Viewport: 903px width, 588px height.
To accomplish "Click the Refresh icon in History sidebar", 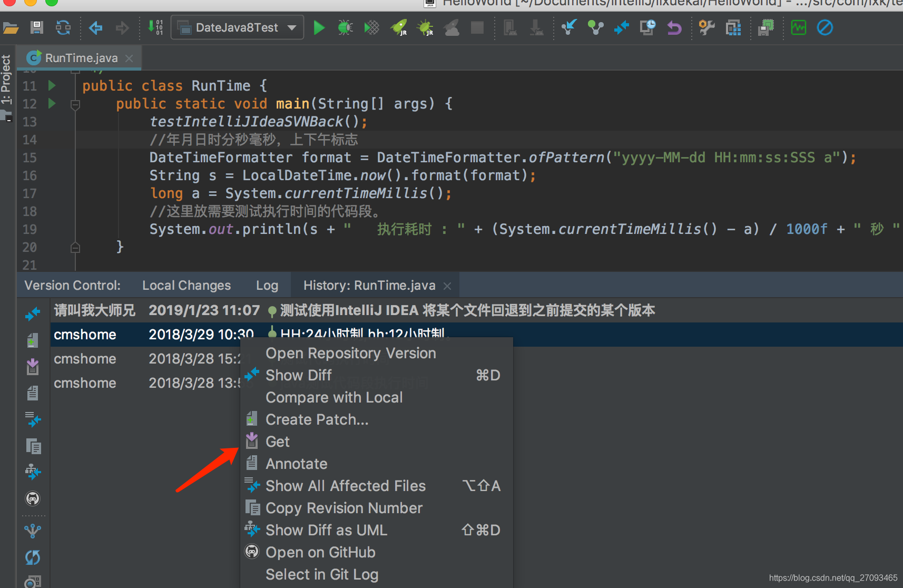I will 33,557.
